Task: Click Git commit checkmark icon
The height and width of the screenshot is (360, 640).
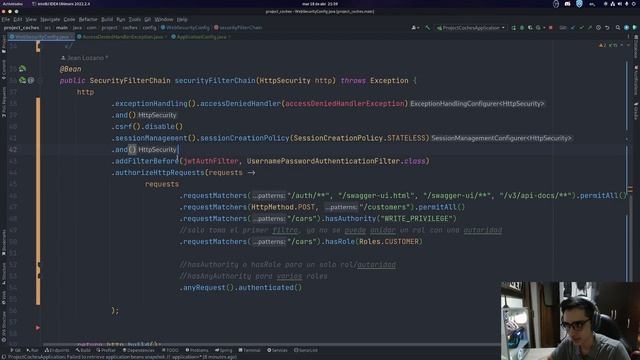Action: 581,28
